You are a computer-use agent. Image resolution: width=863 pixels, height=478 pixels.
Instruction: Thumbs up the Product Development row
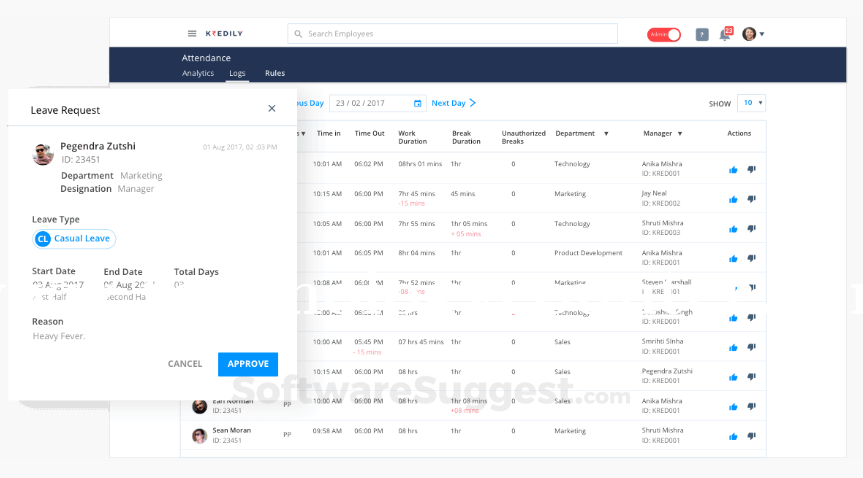[733, 259]
